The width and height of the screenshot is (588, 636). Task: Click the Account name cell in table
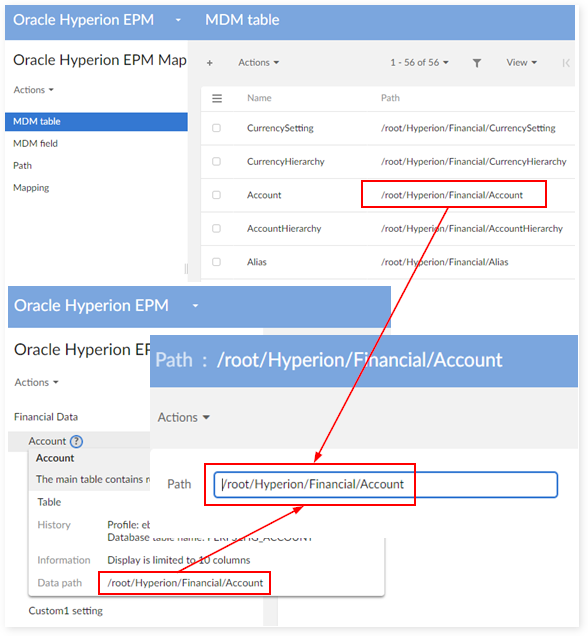point(264,195)
